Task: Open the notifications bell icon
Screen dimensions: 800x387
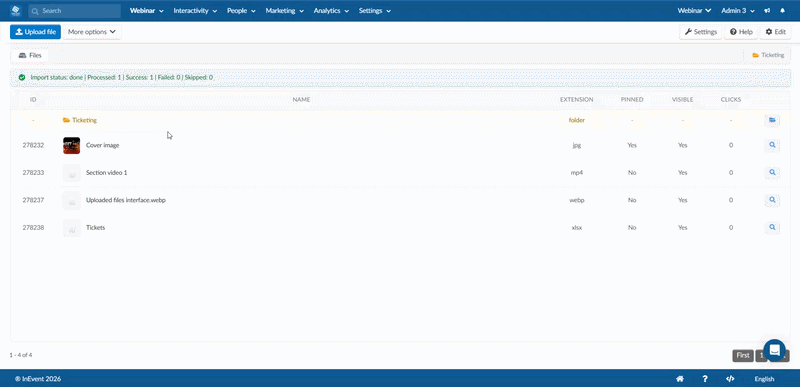Action: [783, 11]
